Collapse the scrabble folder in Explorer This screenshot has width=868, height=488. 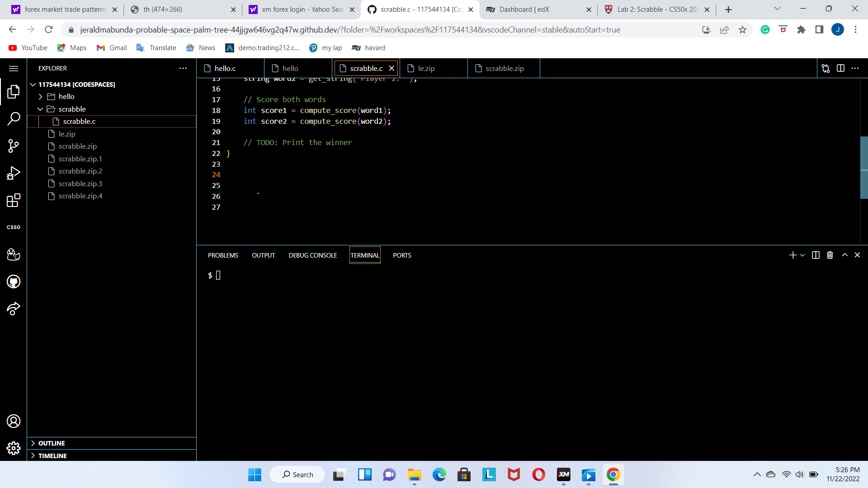40,109
